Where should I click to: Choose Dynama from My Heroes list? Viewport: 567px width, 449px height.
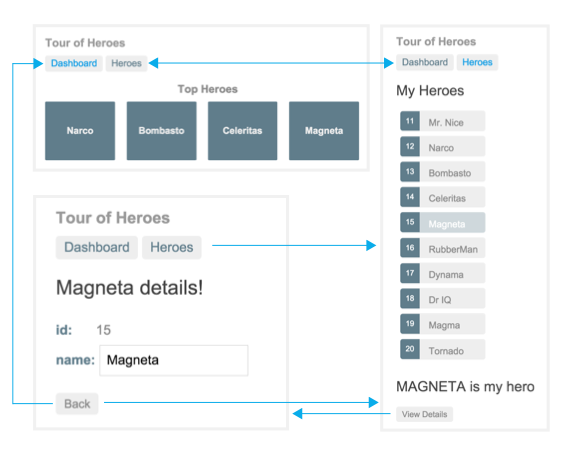(x=442, y=273)
